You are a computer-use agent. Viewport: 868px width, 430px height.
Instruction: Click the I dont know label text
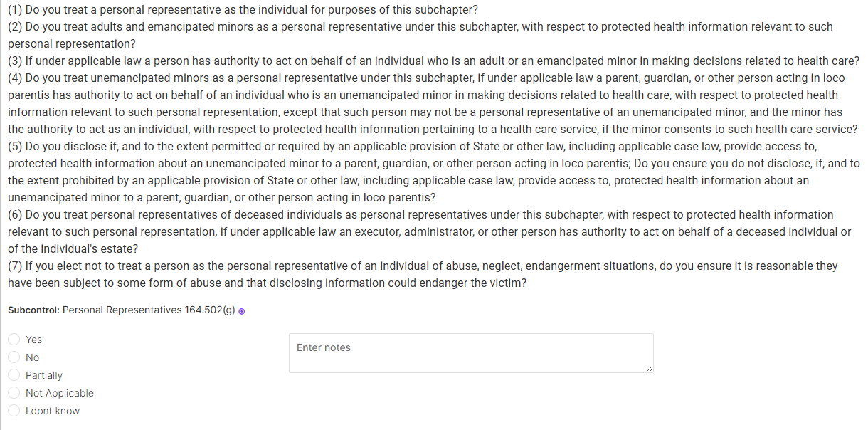pyautogui.click(x=53, y=411)
